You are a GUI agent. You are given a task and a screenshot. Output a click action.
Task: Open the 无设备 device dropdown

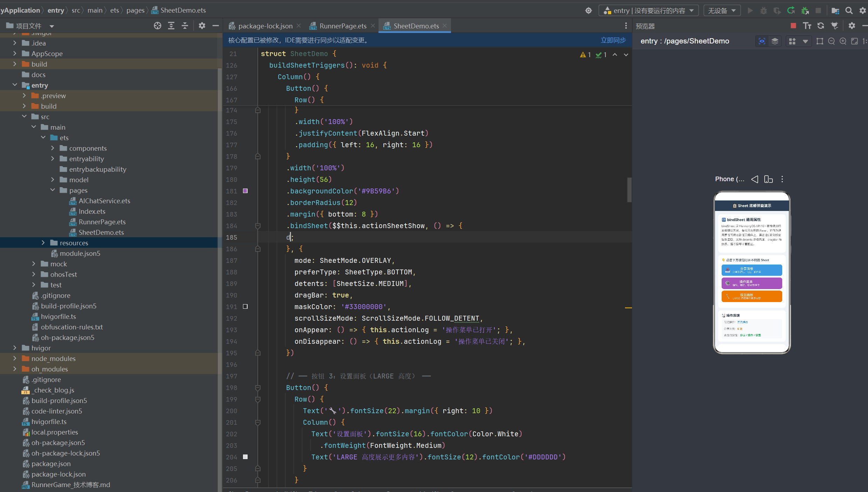(722, 11)
